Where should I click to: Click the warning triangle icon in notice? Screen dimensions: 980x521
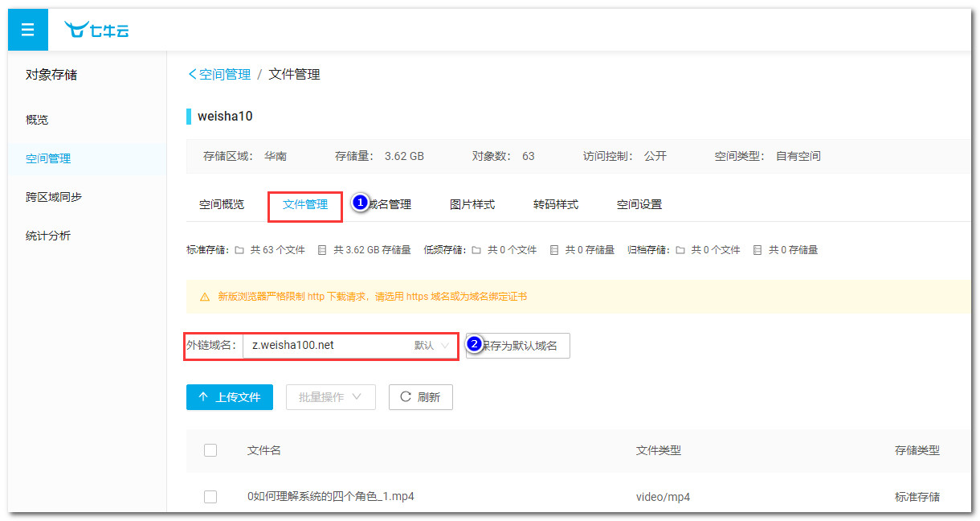[204, 297]
